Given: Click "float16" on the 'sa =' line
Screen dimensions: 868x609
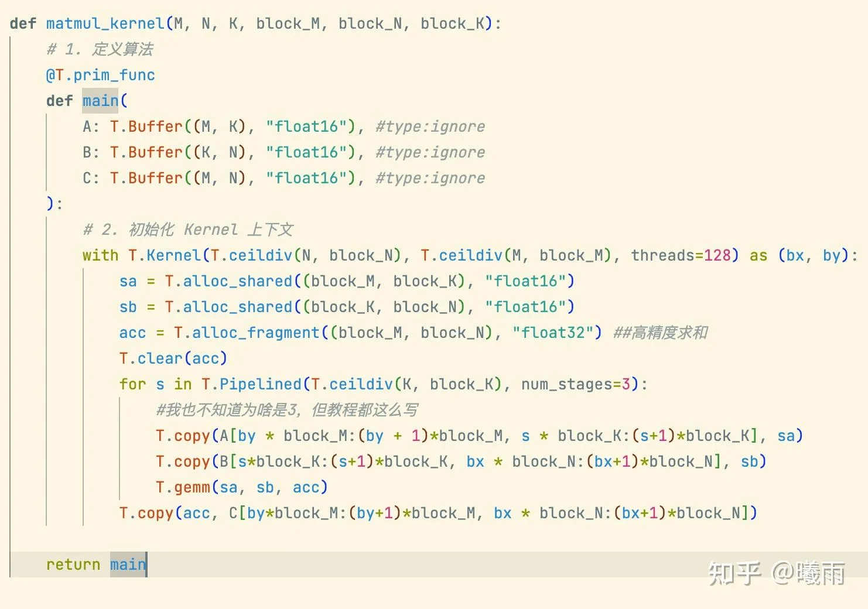Looking at the screenshot, I should point(525,281).
